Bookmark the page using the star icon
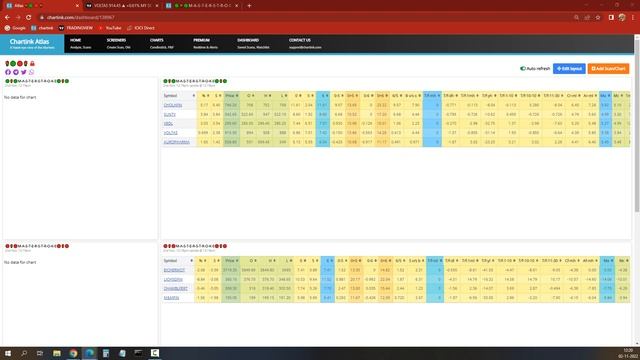 [598, 18]
